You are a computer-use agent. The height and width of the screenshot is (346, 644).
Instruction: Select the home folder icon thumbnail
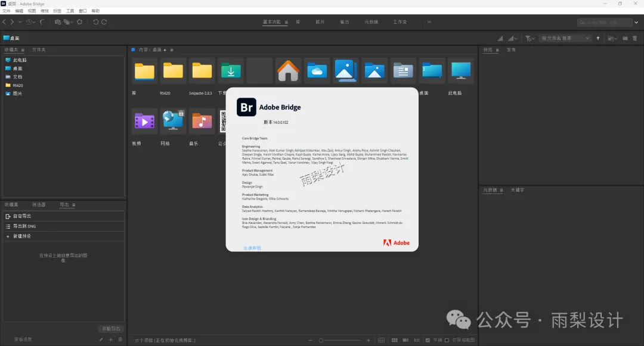288,71
